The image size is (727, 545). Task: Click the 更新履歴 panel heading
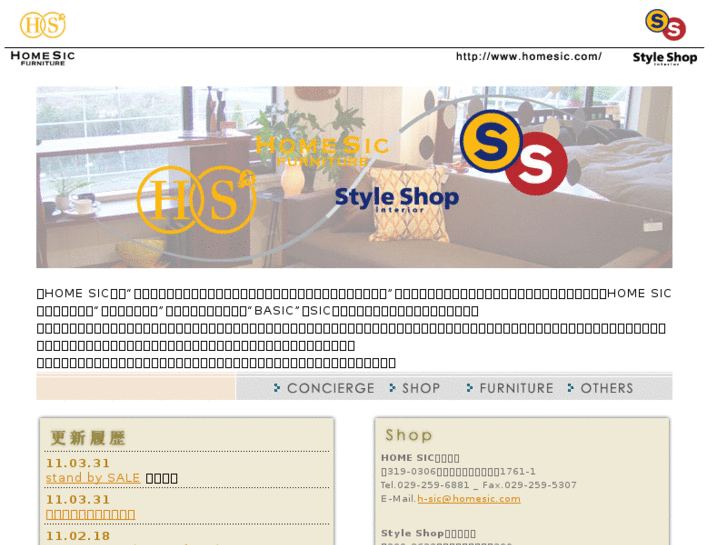tap(88, 438)
